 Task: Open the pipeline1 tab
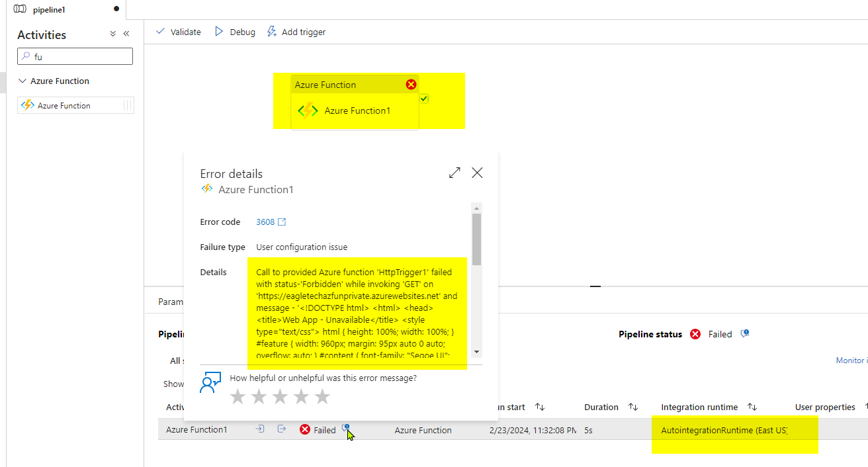(x=66, y=9)
